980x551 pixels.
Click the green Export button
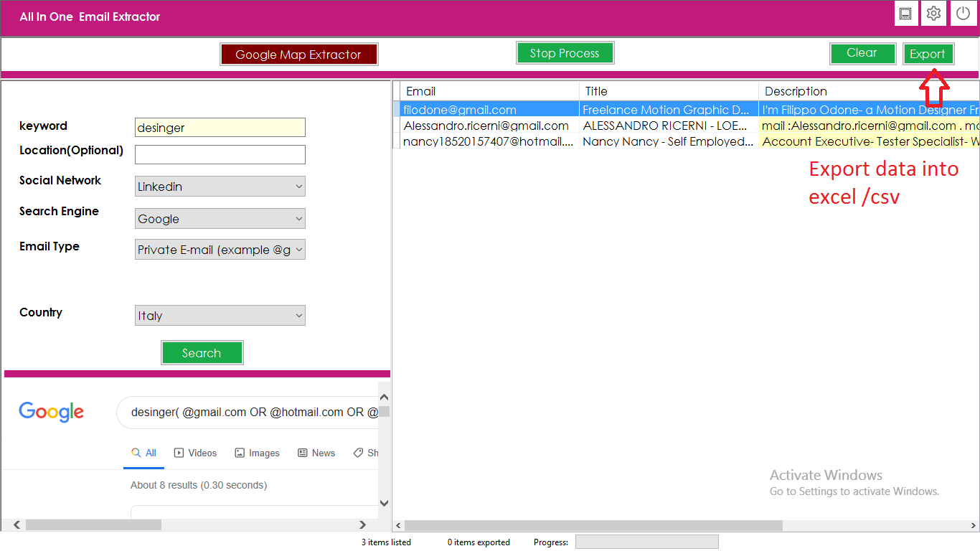click(x=928, y=54)
